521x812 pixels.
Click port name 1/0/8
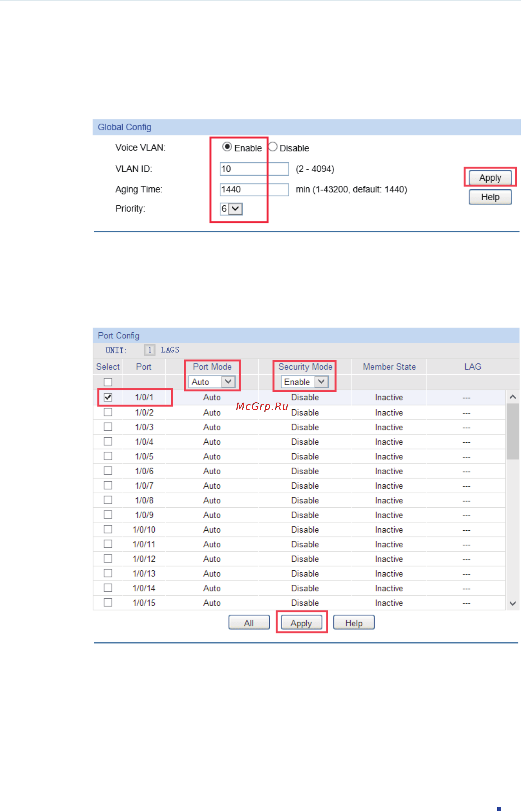144,500
